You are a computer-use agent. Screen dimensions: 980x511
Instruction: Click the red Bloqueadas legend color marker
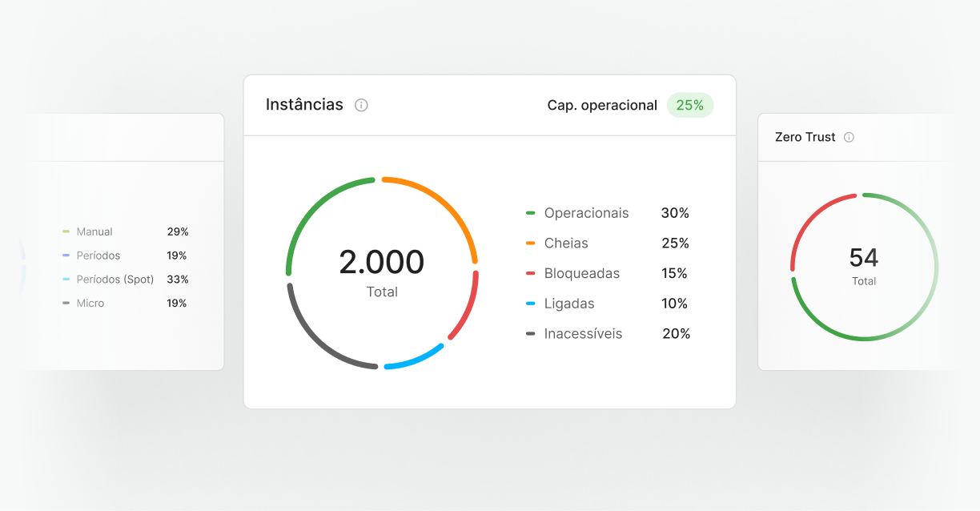tap(530, 274)
